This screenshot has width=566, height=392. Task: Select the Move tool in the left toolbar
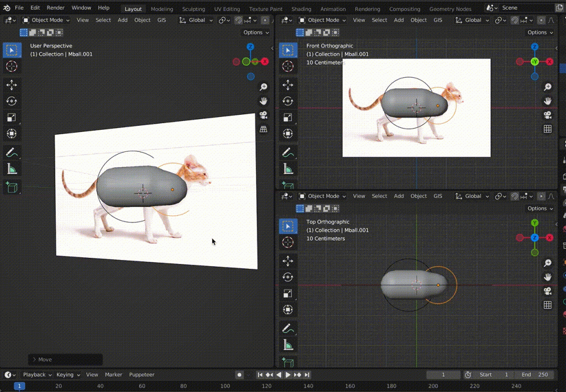[12, 85]
